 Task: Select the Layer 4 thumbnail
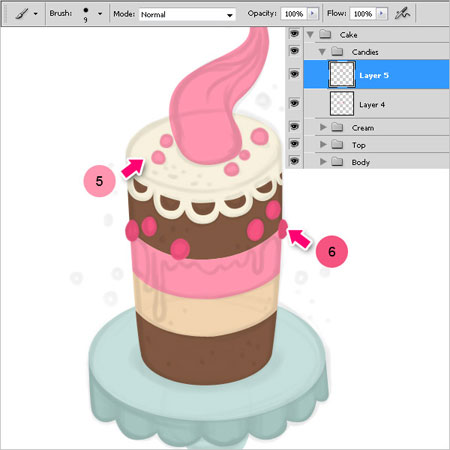342,104
